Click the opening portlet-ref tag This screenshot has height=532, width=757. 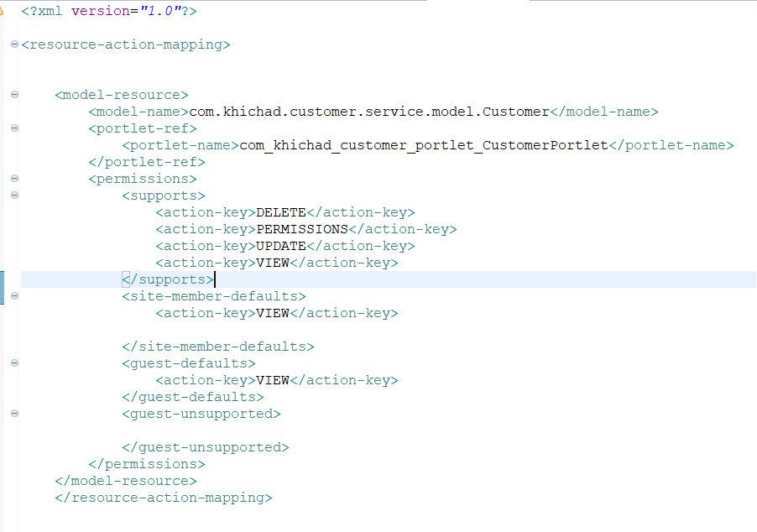tap(143, 128)
